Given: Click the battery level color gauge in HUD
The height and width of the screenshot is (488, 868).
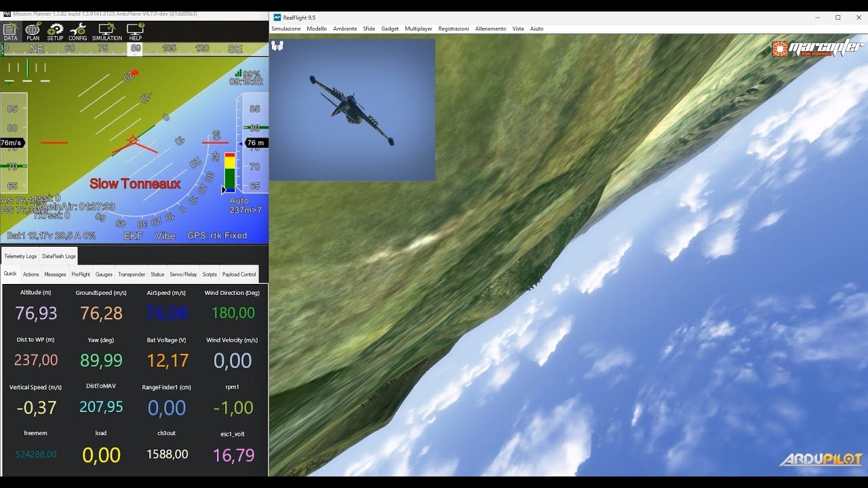Looking at the screenshot, I should click(230, 173).
